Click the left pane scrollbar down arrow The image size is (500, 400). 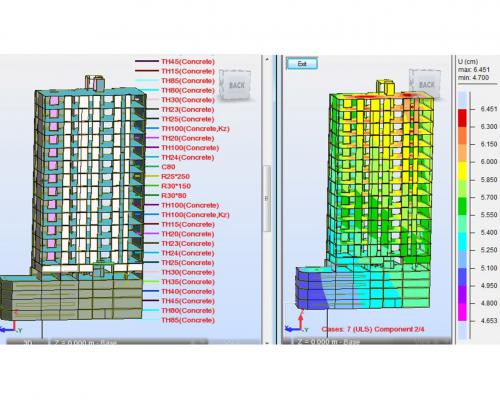pos(267,342)
